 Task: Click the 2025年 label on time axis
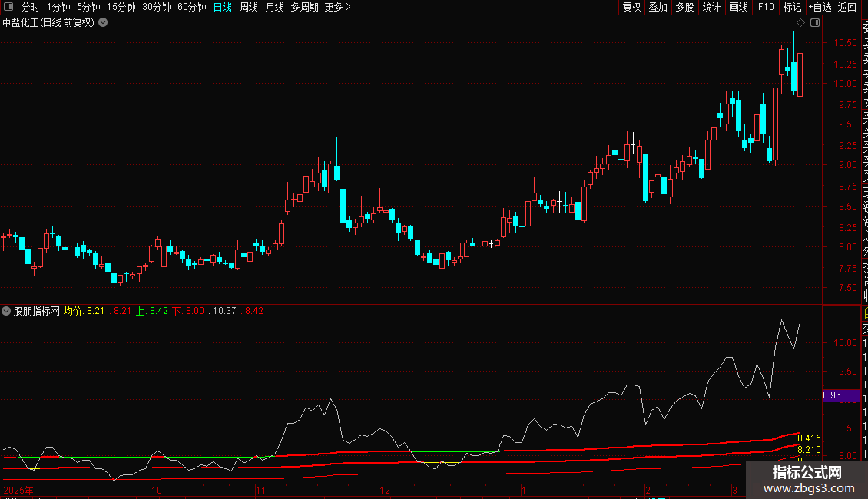18,490
